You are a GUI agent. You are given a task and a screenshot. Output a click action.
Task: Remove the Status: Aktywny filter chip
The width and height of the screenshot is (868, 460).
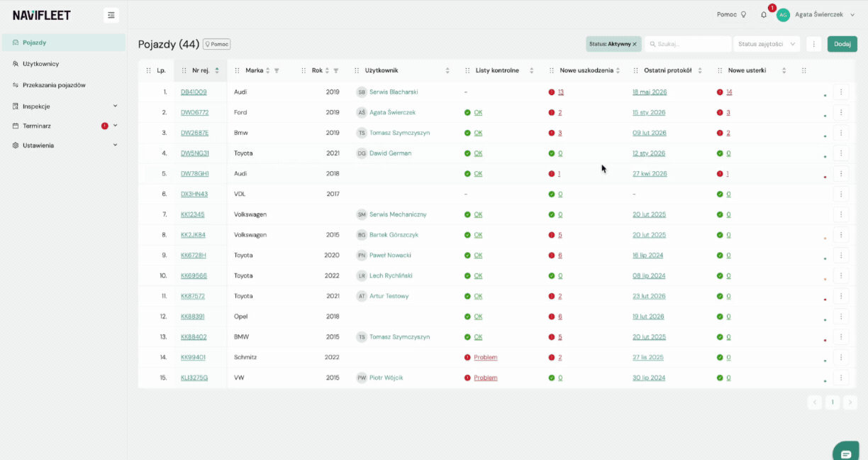635,44
